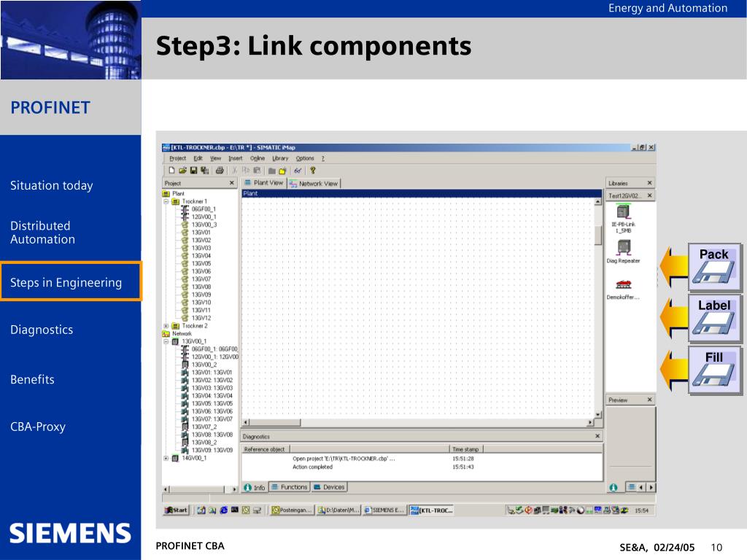Close the Test12GV02 library tab
The width and height of the screenshot is (747, 560).
point(650,195)
